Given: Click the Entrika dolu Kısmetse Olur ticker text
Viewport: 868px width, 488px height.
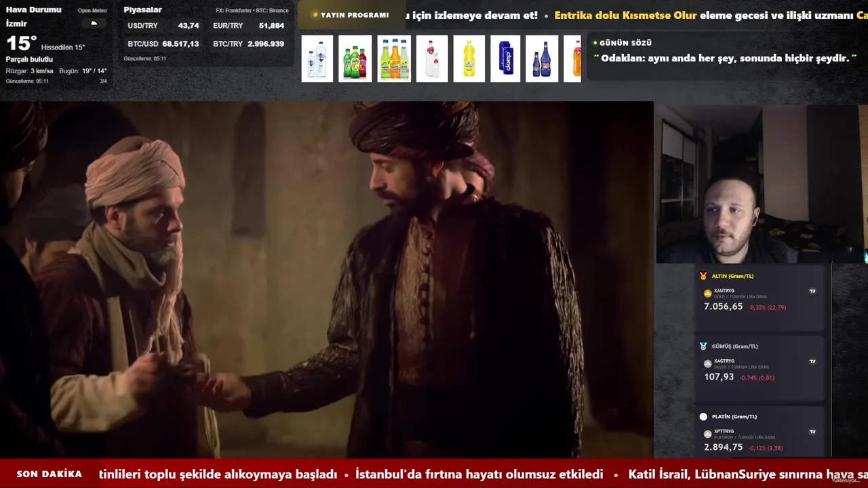Looking at the screenshot, I should click(x=625, y=16).
